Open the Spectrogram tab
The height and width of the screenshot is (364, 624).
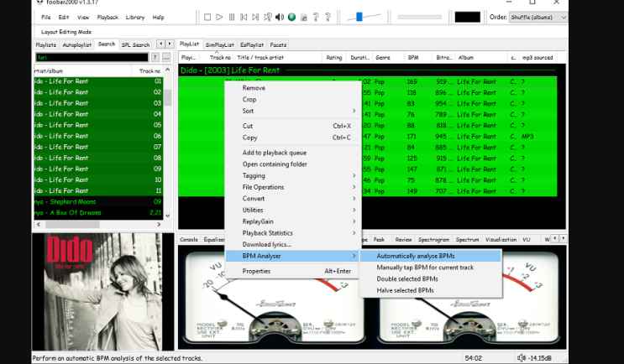[x=433, y=240]
